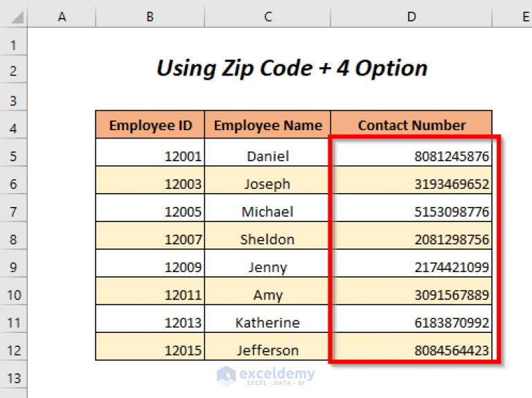Click contact number 3091567889
The image size is (532, 398).
point(411,291)
